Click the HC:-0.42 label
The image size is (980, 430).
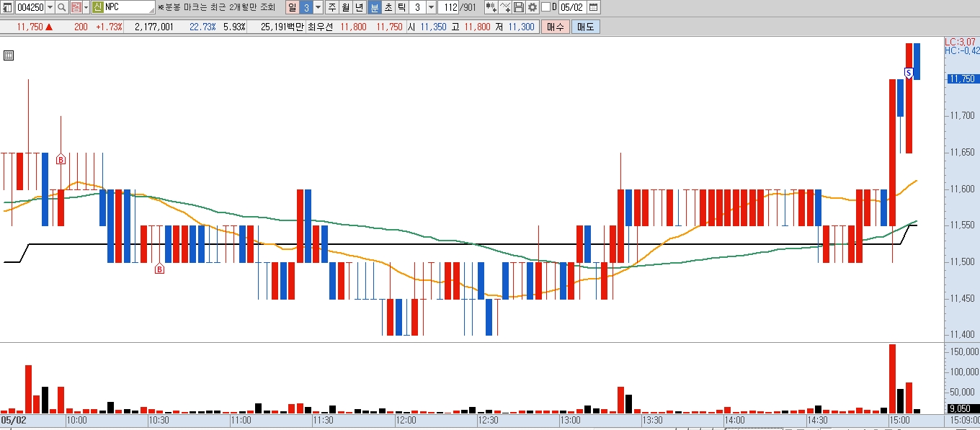(x=962, y=50)
